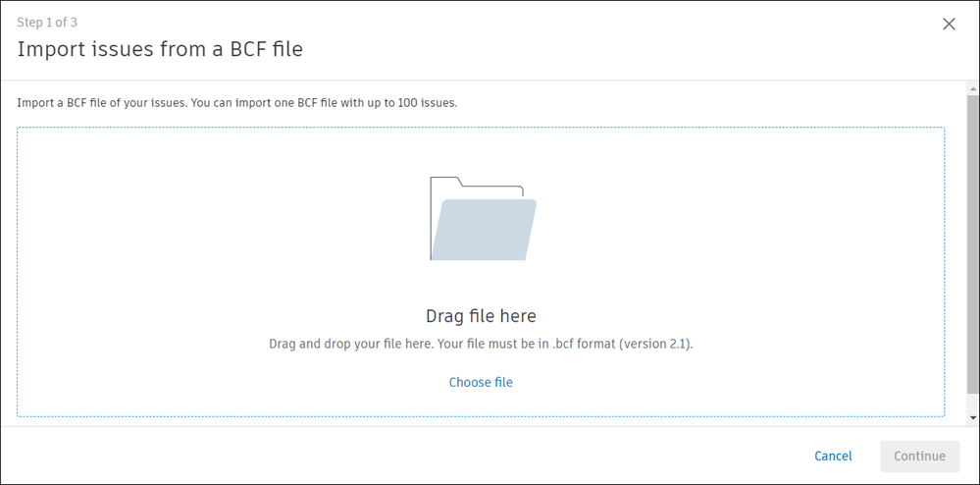
Task: Click the "Import issues from a BCF file" title
Action: (160, 49)
